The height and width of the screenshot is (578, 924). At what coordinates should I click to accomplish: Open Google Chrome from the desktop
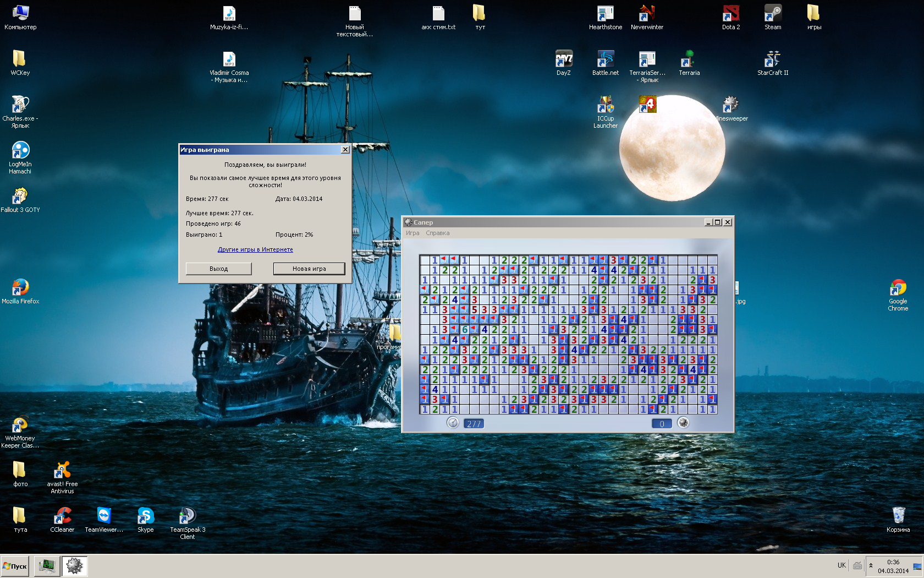click(898, 288)
